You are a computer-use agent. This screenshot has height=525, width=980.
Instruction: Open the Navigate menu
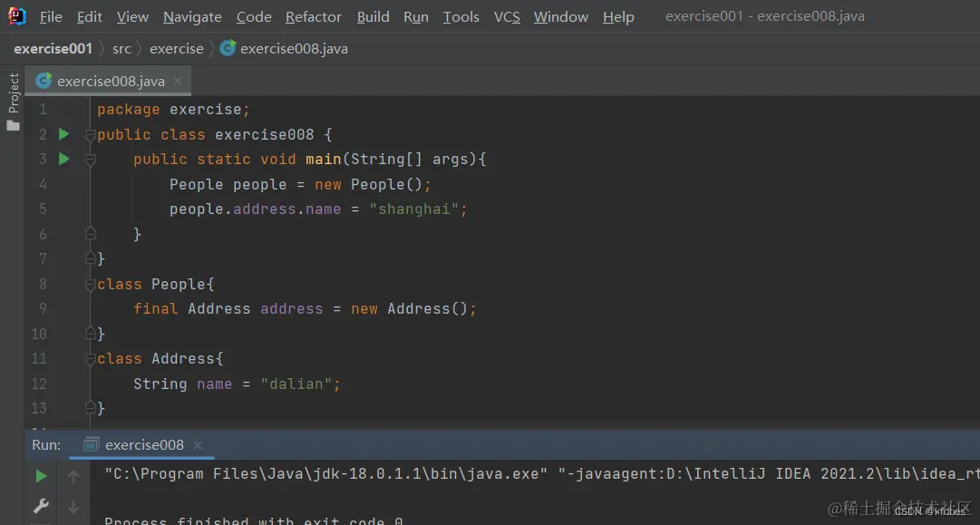pyautogui.click(x=192, y=17)
